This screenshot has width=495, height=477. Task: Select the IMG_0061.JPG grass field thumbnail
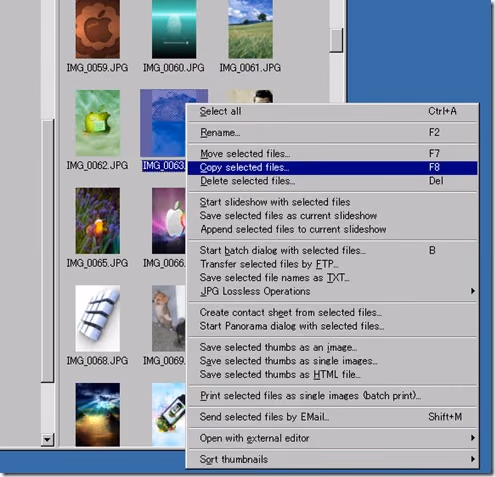pyautogui.click(x=250, y=29)
